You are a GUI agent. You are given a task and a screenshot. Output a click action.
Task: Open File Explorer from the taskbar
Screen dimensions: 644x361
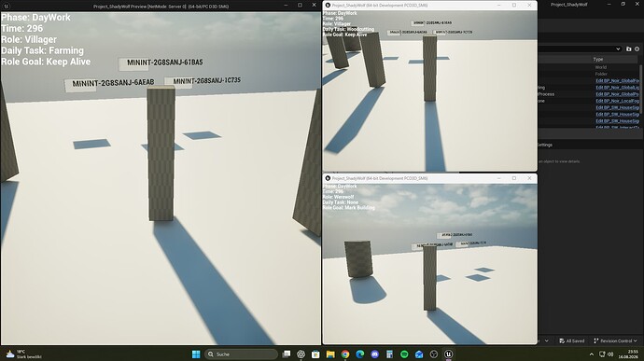(330, 354)
